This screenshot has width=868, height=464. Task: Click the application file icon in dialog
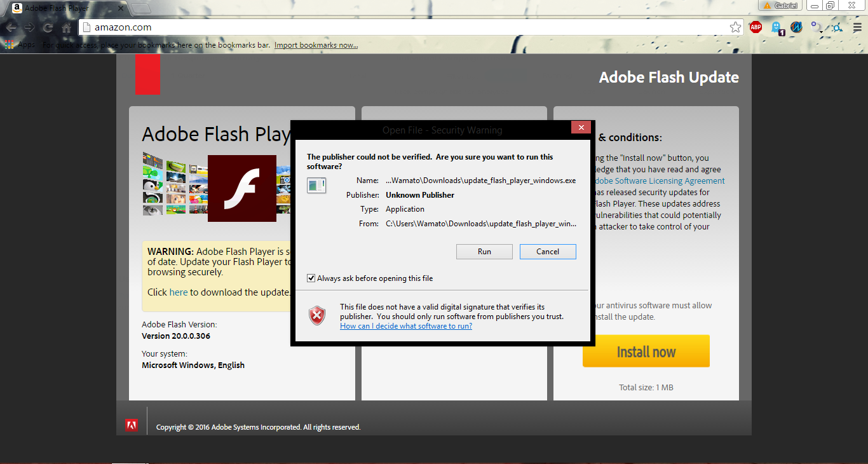316,185
